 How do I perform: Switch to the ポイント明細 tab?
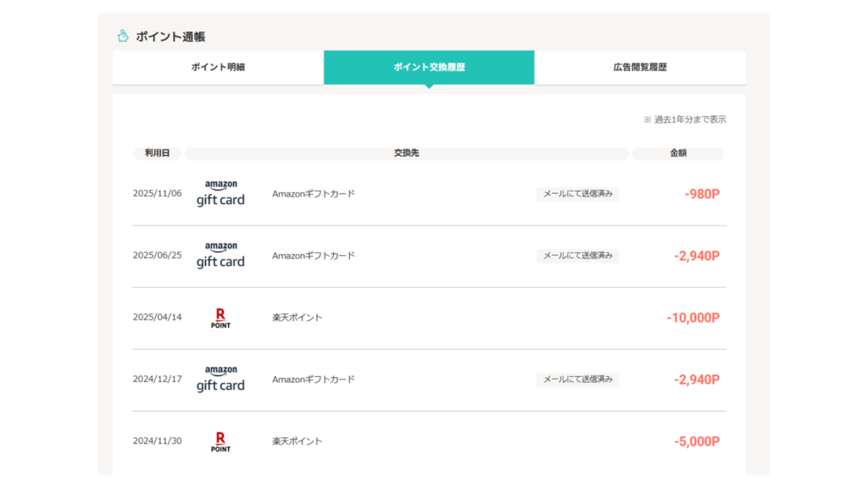point(218,67)
